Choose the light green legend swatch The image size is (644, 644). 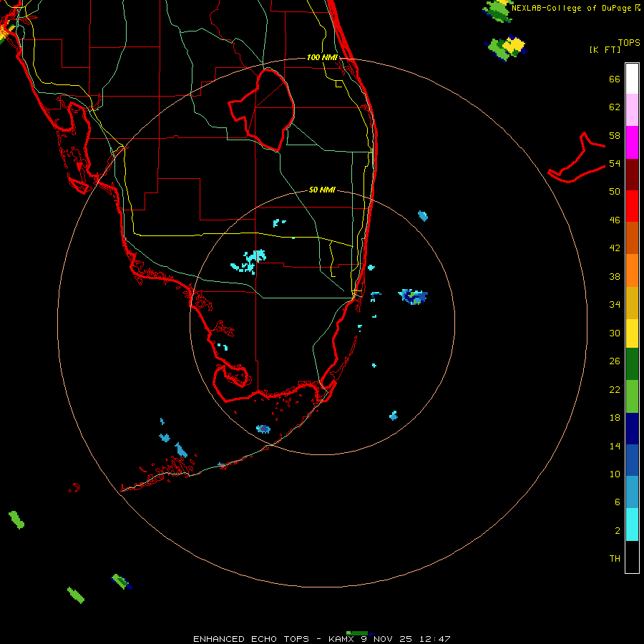tap(632, 396)
